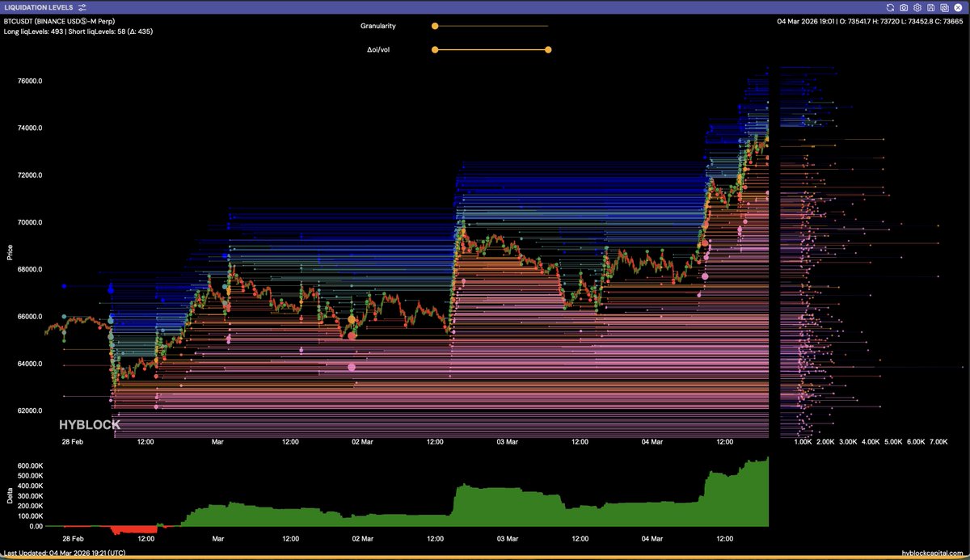This screenshot has height=560, width=970.
Task: Click the Liquidation Levels panel title
Action: 38,7
